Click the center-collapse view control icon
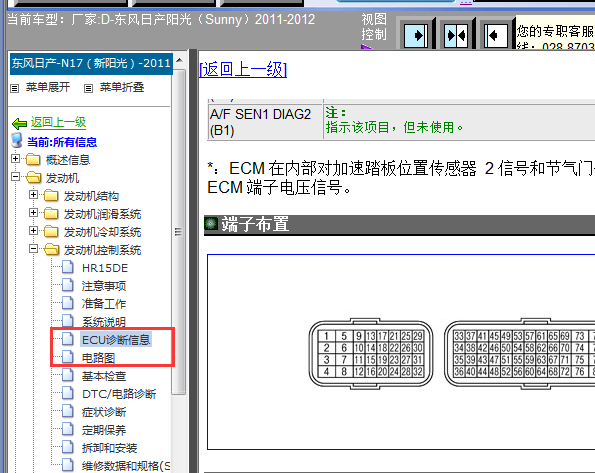Image resolution: width=595 pixels, height=473 pixels. pos(456,36)
